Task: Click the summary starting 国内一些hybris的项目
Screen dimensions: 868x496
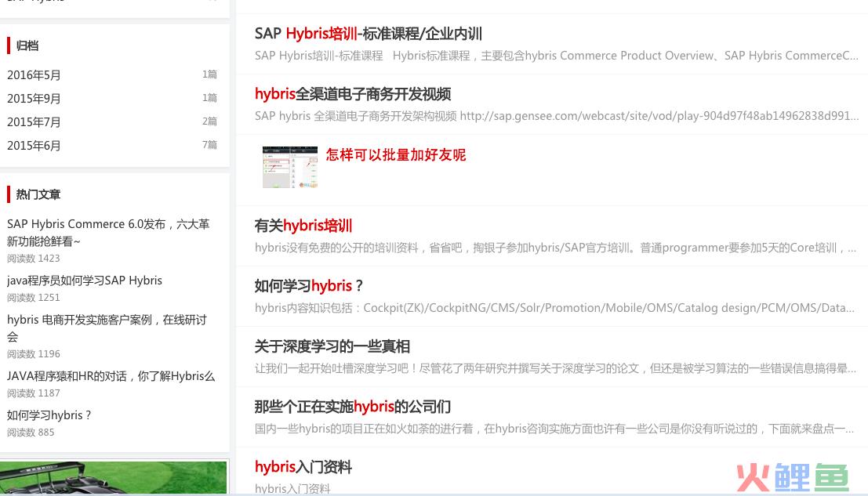Action: pyautogui.click(x=554, y=429)
